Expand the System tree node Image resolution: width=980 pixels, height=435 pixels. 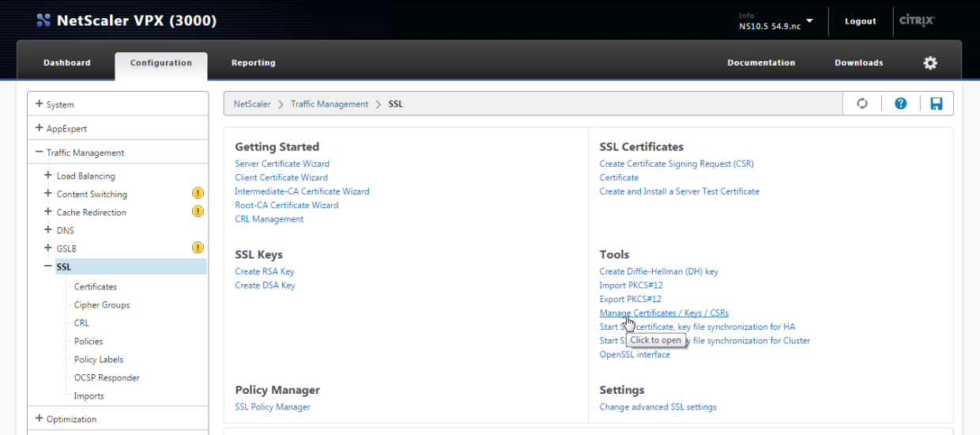click(x=40, y=104)
